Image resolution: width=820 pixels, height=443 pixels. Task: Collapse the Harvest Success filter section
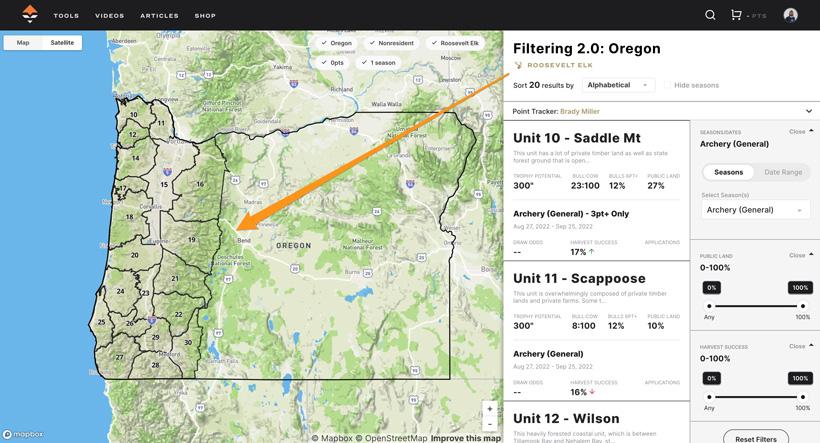tap(801, 346)
